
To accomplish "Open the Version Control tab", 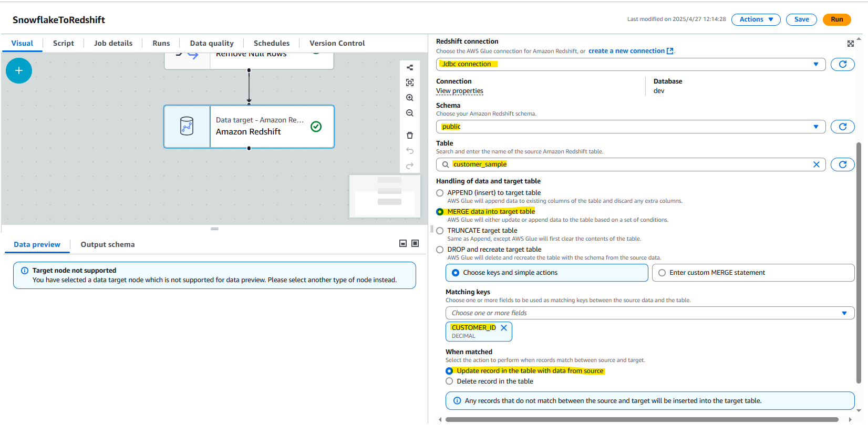I will click(337, 43).
